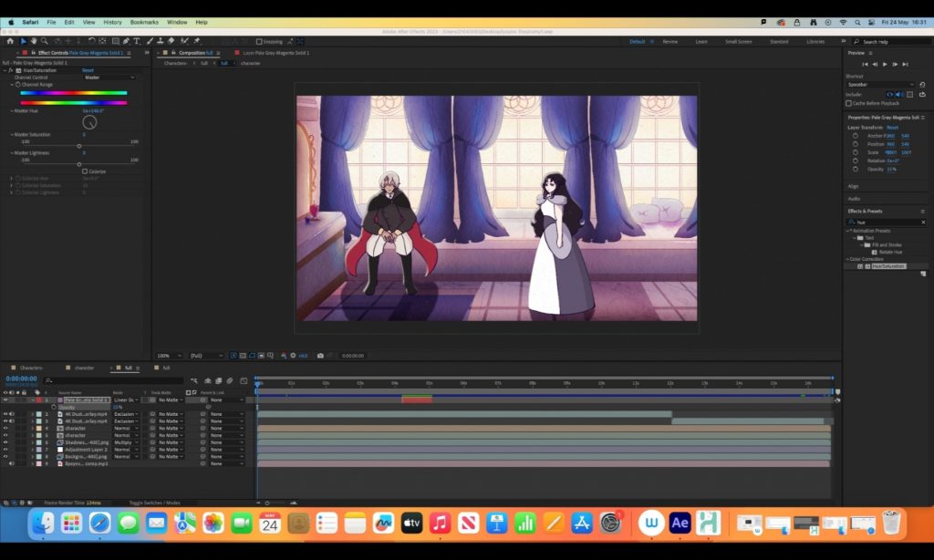Collapse the Master Hue property
Viewport: 934px width, 560px height.
click(11, 110)
